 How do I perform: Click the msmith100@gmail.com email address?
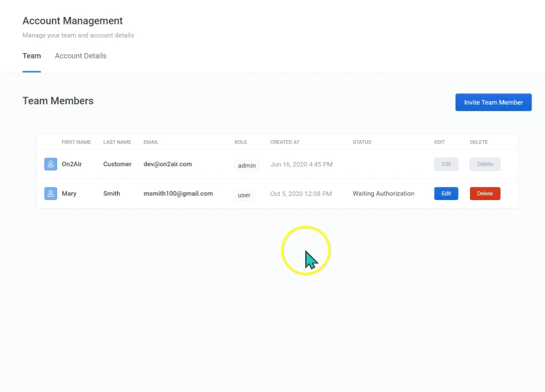[178, 194]
